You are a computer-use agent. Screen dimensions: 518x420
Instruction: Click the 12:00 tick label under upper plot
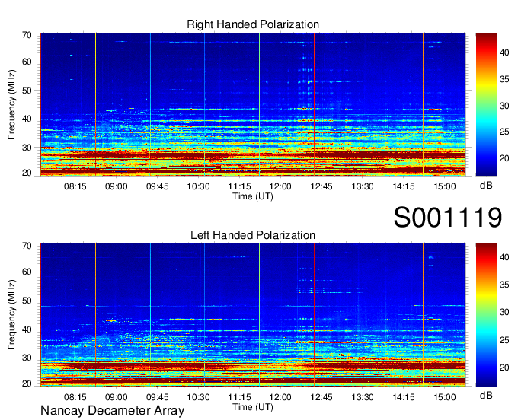[280, 186]
